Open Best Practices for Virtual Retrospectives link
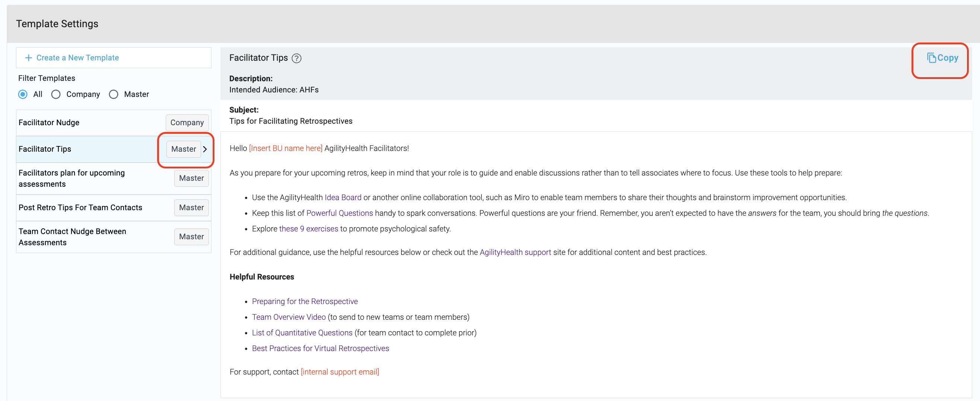This screenshot has height=401, width=980. (x=320, y=348)
